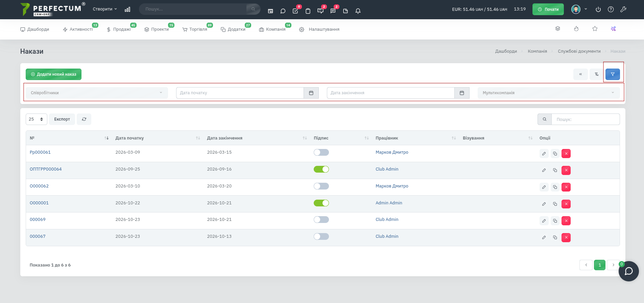
Task: Open calendar picker for Дата початку
Action: point(311,93)
